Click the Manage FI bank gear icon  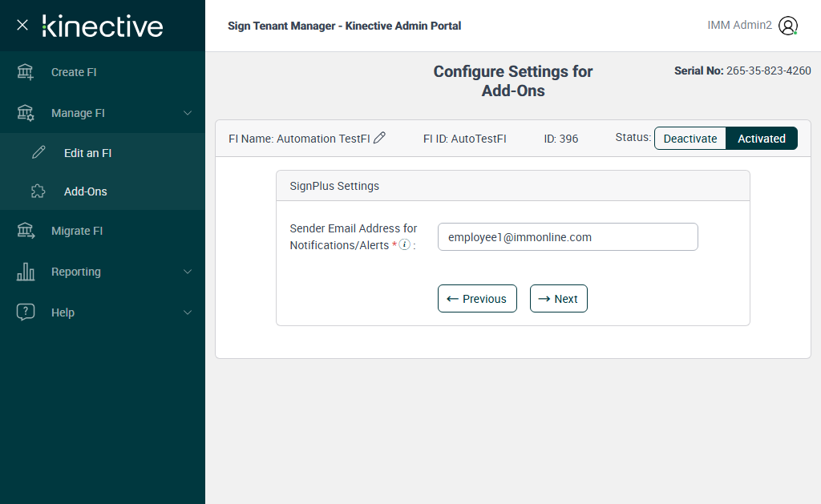[x=26, y=113]
